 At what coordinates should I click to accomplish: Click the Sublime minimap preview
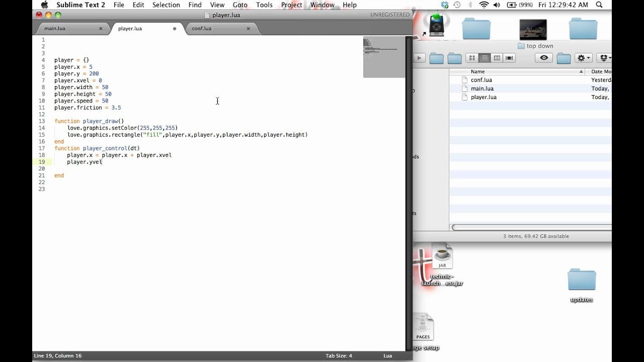click(x=384, y=57)
